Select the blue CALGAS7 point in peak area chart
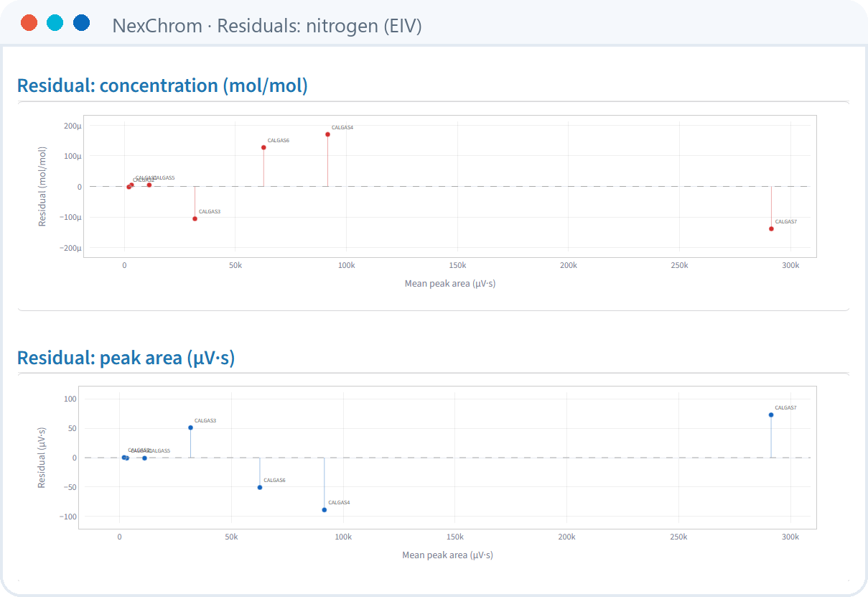The height and width of the screenshot is (597, 868). tap(771, 415)
